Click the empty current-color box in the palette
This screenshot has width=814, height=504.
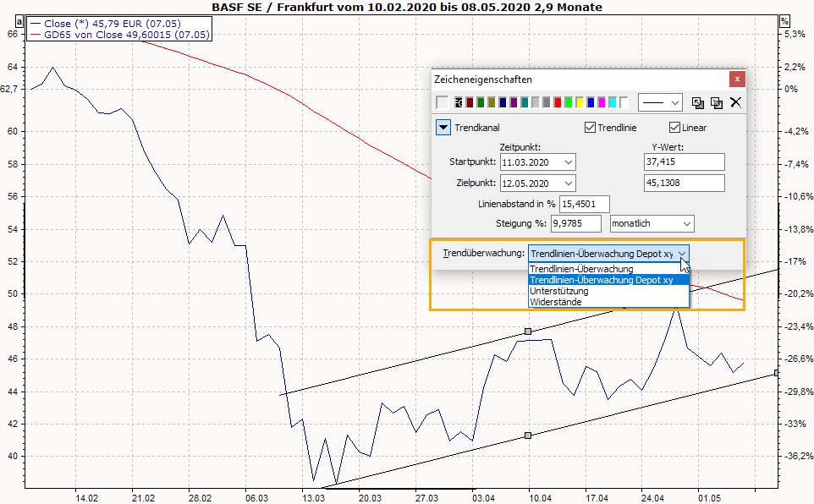(x=442, y=102)
